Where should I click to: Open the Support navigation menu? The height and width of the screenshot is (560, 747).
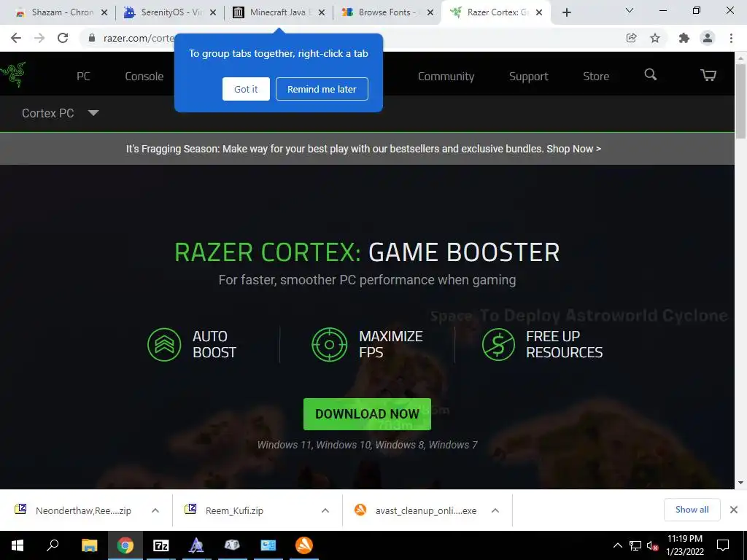[528, 76]
